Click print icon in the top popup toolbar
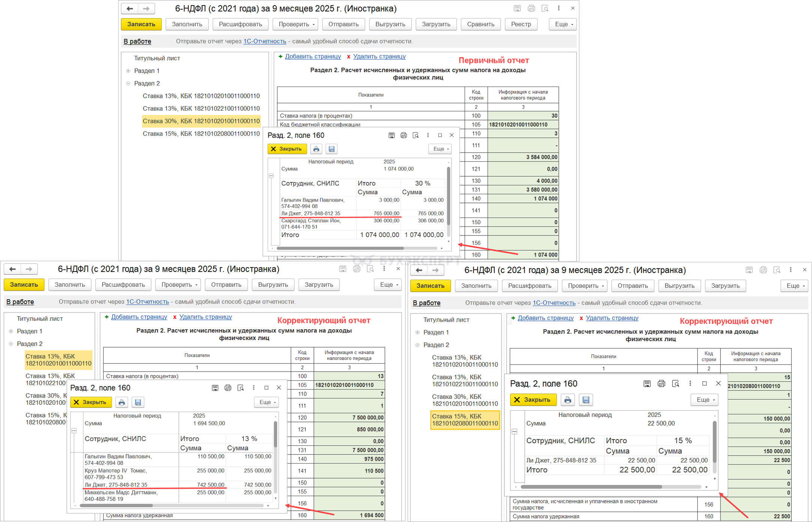 click(316, 149)
